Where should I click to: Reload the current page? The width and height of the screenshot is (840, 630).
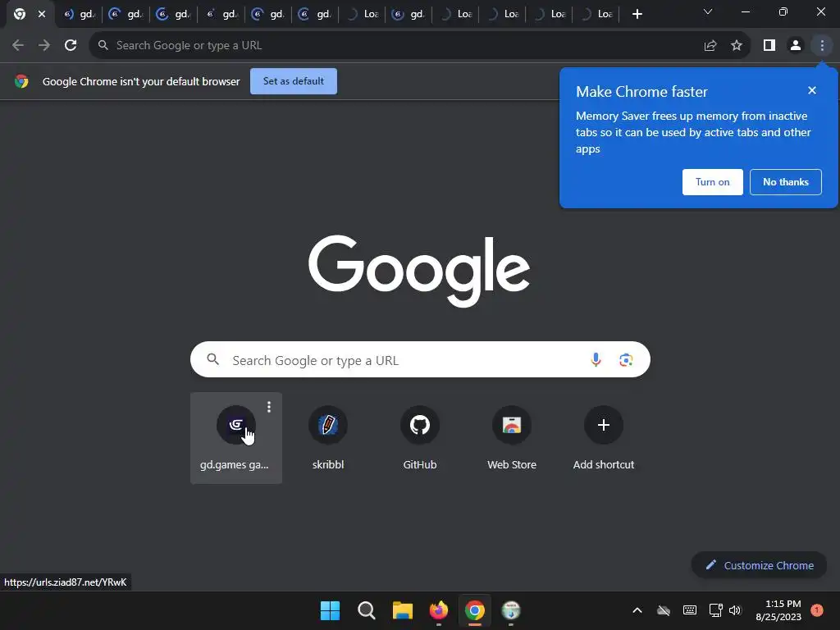(x=71, y=46)
